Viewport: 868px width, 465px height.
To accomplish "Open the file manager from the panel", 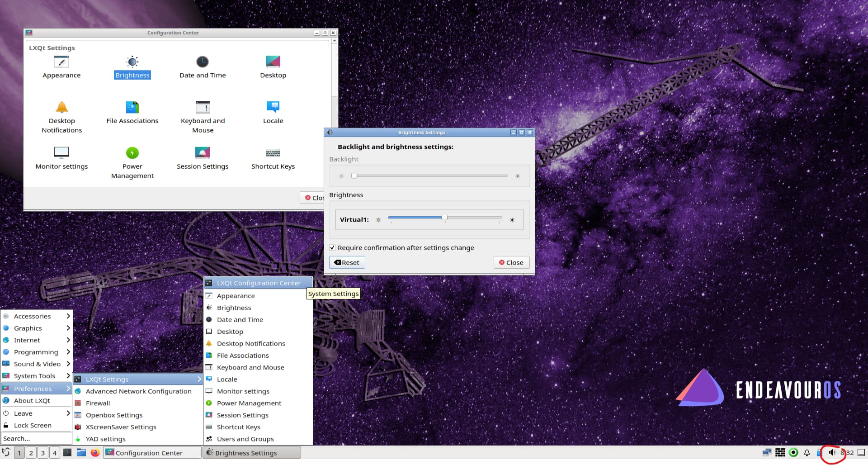I will tap(81, 452).
